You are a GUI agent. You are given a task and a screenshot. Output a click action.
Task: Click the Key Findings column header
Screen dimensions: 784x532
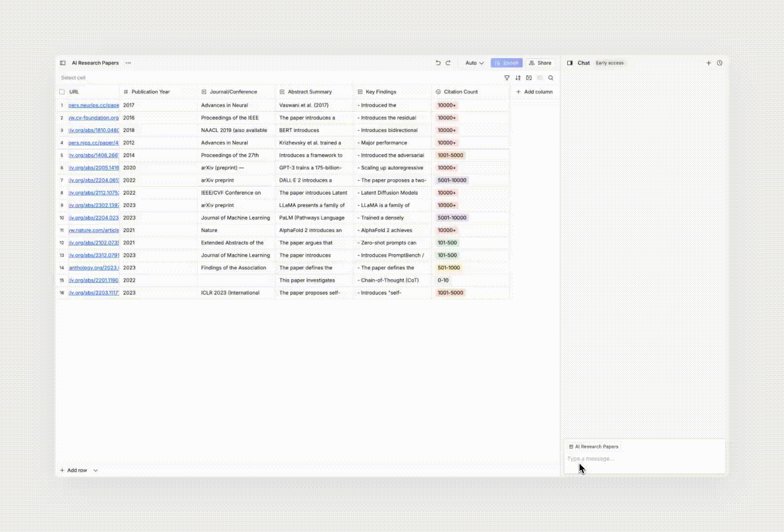click(x=392, y=92)
